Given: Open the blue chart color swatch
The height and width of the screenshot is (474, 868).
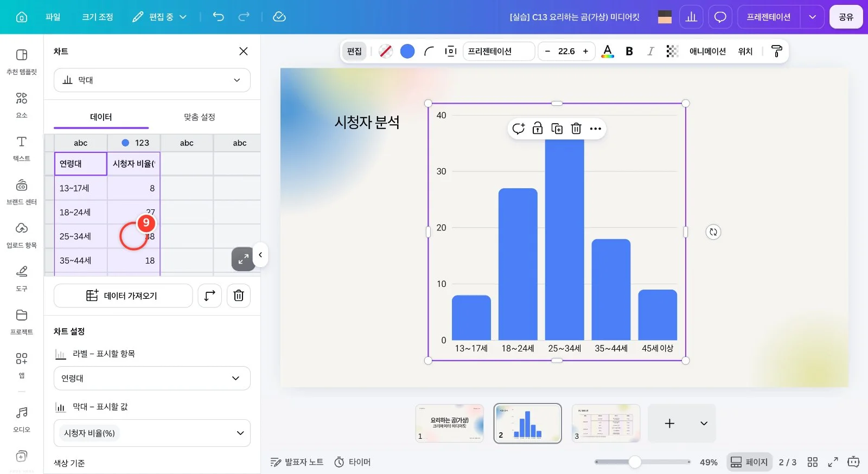Looking at the screenshot, I should coord(407,51).
